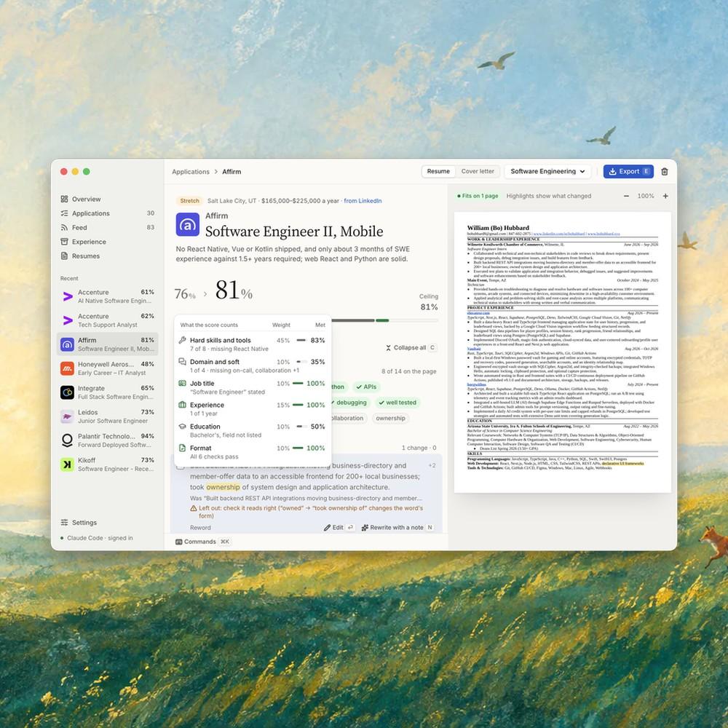
Task: Click the Honeywell Aerospace logo icon
Action: coord(67,368)
